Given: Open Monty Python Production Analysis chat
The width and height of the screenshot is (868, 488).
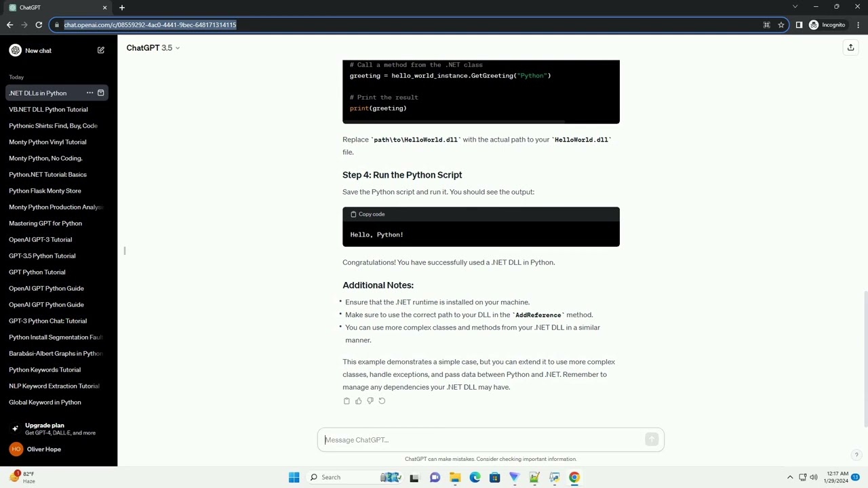Looking at the screenshot, I should [57, 207].
